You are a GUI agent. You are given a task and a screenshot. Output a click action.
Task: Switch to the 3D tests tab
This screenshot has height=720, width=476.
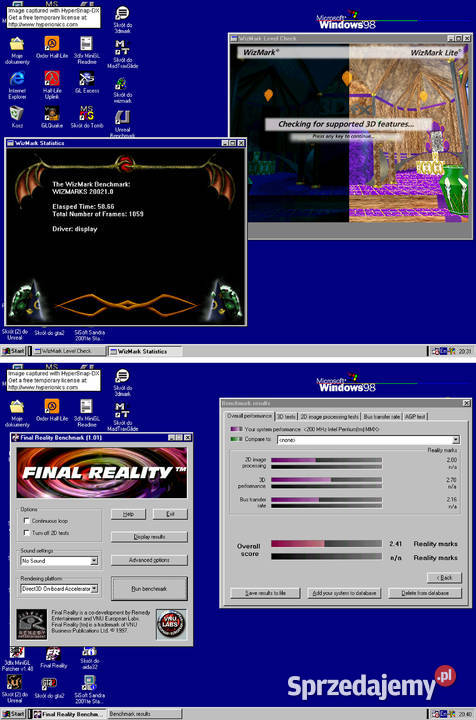pos(286,416)
